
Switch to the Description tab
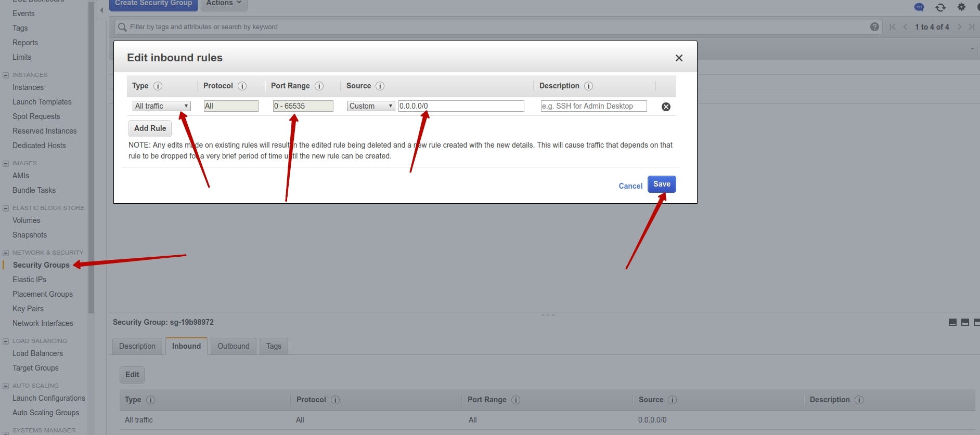click(137, 346)
